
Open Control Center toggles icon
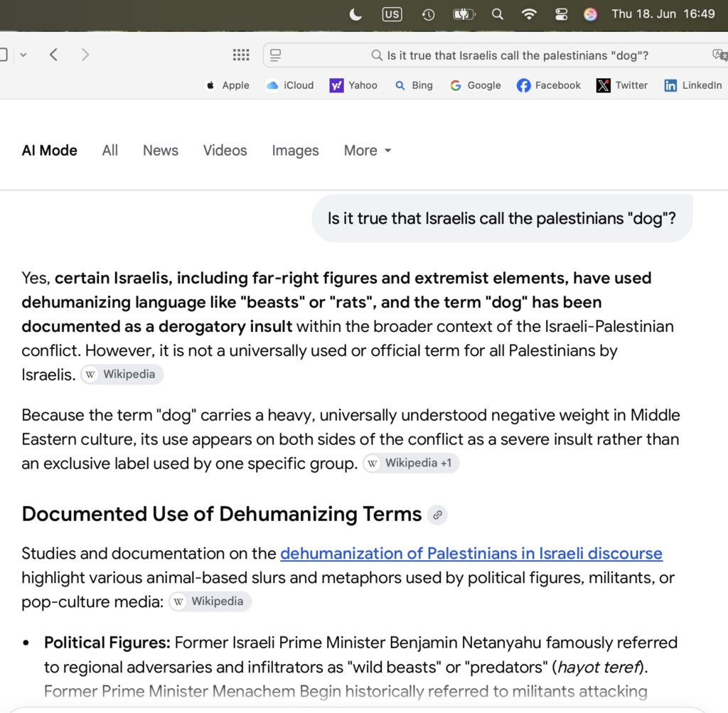(x=562, y=14)
